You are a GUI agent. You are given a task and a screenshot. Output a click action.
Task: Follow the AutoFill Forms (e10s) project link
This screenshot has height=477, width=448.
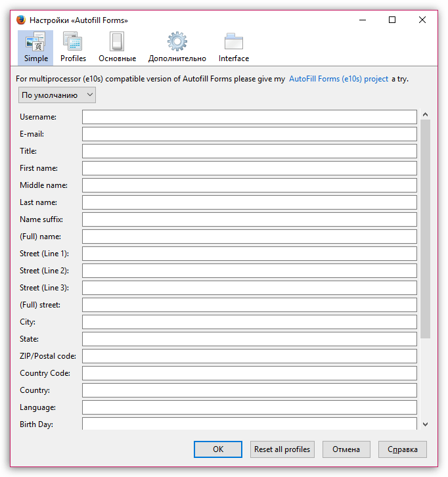[338, 79]
